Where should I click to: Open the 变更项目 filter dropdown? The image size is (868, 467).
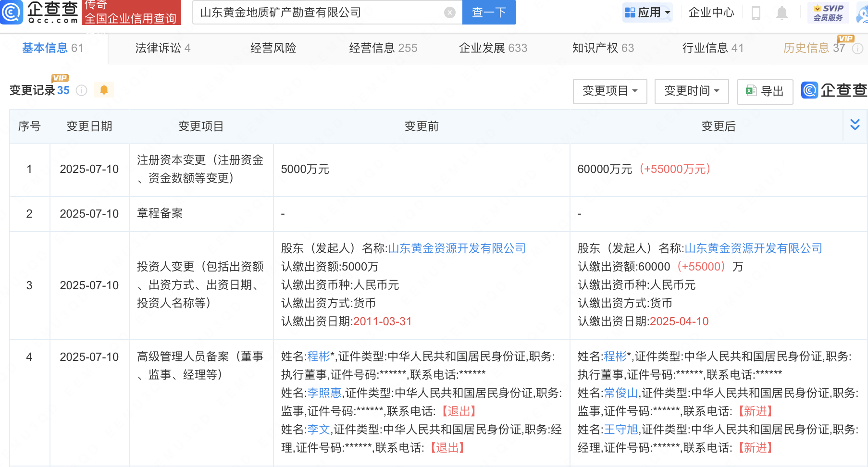[x=609, y=91]
